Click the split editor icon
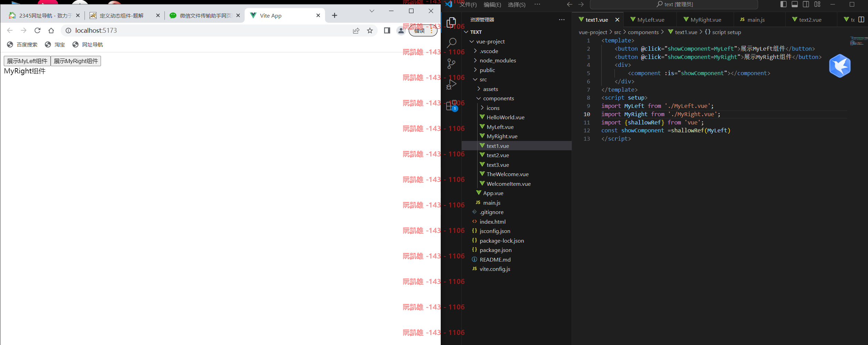 (861, 20)
